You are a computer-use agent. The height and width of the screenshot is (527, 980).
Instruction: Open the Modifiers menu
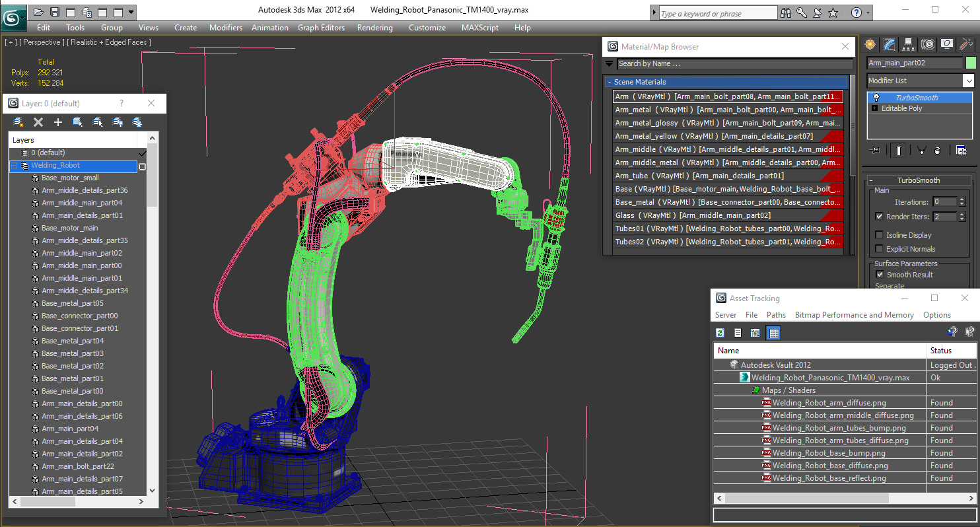226,28
